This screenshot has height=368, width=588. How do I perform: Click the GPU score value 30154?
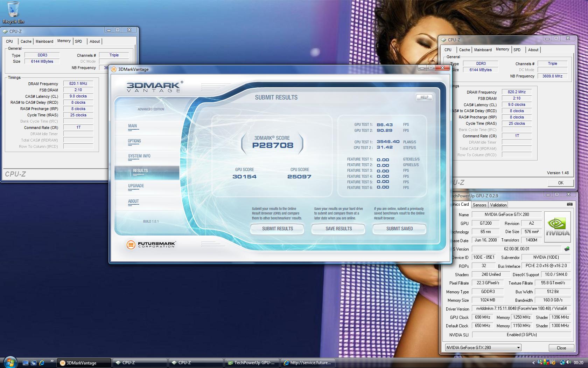pyautogui.click(x=244, y=177)
